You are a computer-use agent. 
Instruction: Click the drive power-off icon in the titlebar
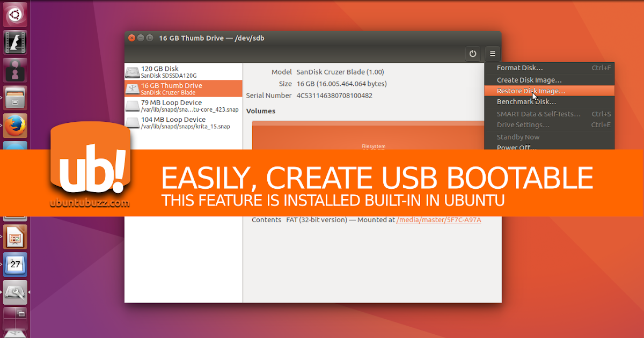pyautogui.click(x=473, y=54)
